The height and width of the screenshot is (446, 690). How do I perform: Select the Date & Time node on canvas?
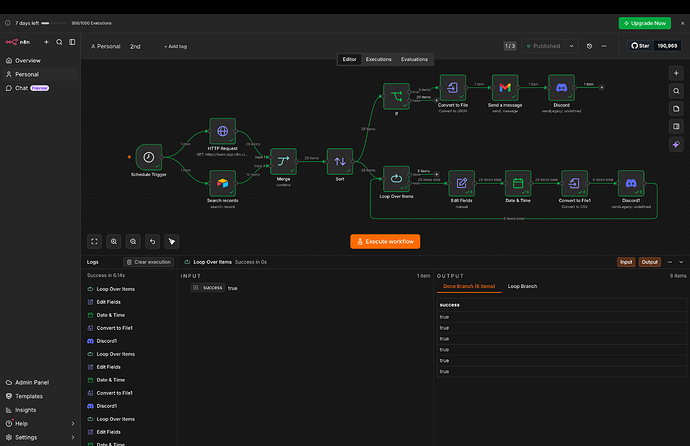tap(518, 183)
